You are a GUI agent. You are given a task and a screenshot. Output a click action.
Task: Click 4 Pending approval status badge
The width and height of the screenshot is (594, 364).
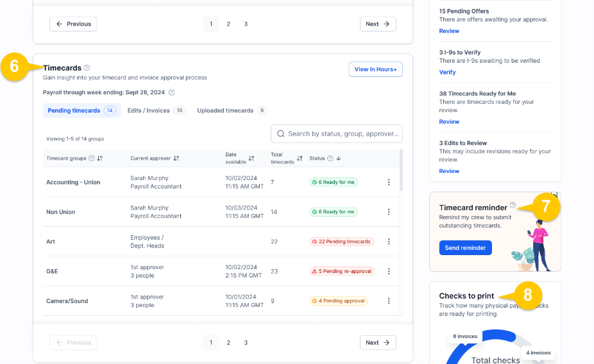click(339, 301)
